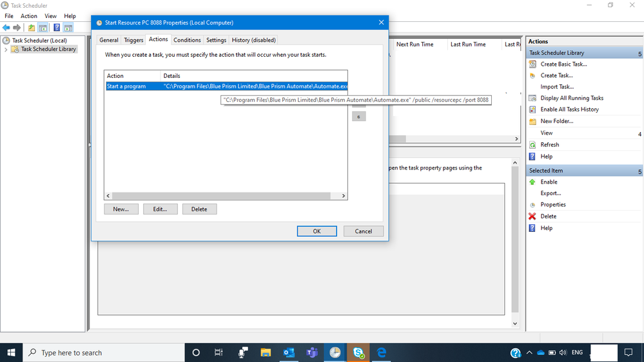
Task: Click right arrow of actions list scrollbar
Action: 344,196
